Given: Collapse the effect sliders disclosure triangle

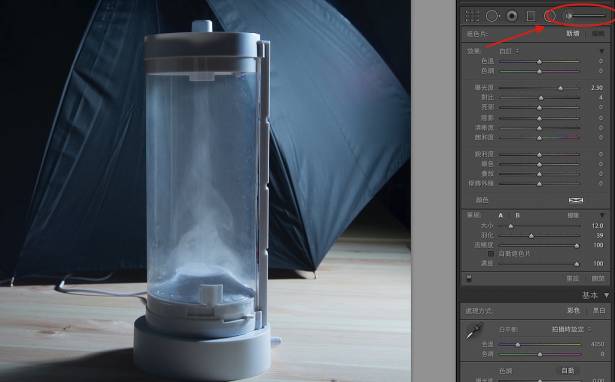Looking at the screenshot, I should tap(602, 51).
